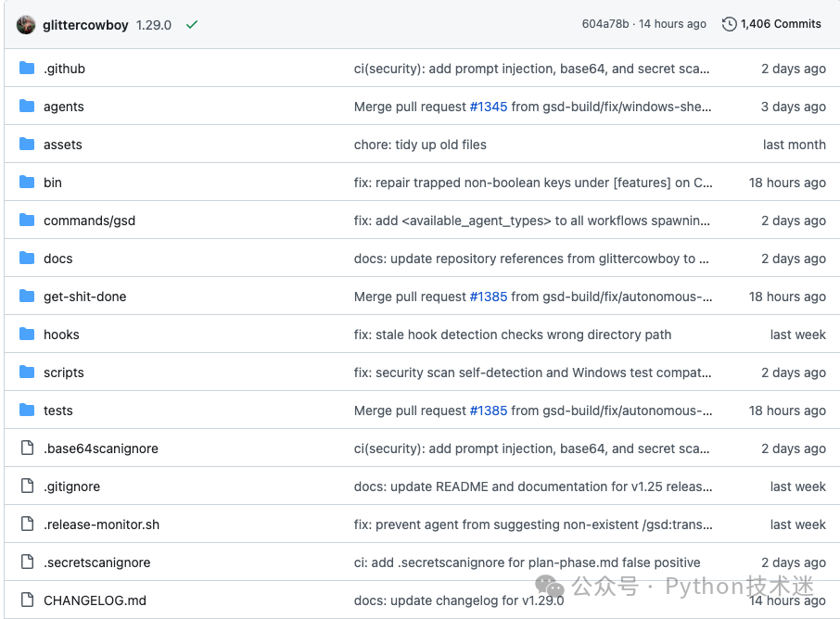Open the 1.29.0 latest commit message
Viewport: 840px width, 619px height.
(x=154, y=25)
